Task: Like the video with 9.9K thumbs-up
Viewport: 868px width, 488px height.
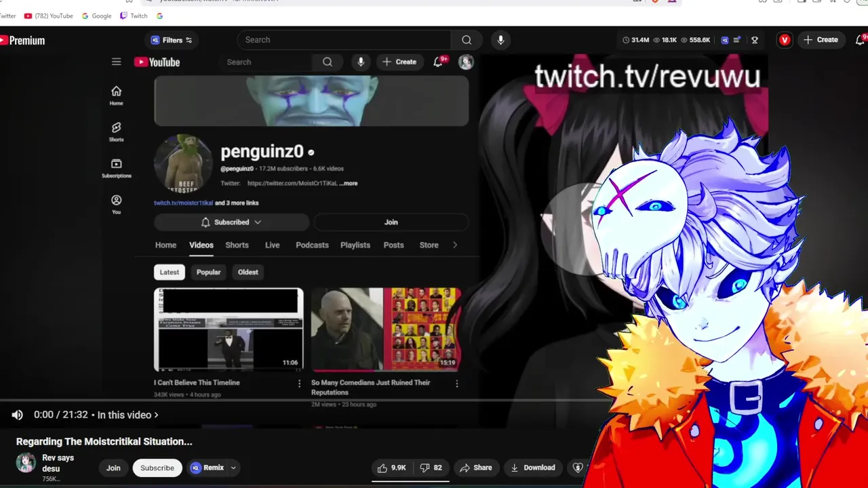Action: pyautogui.click(x=391, y=468)
